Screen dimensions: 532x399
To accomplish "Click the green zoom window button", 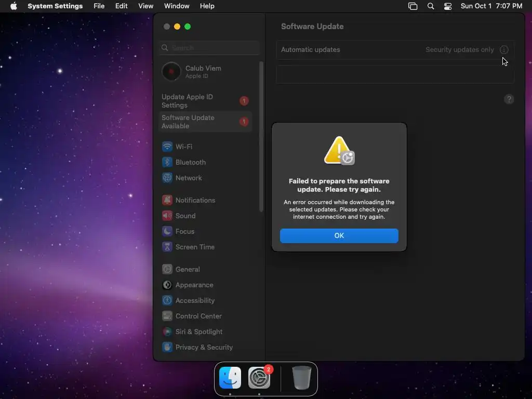I will click(x=188, y=26).
